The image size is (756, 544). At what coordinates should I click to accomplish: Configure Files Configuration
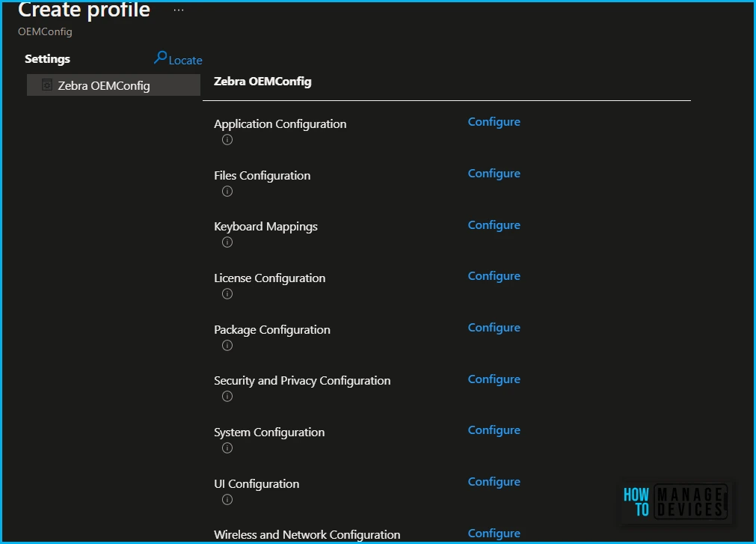click(494, 174)
